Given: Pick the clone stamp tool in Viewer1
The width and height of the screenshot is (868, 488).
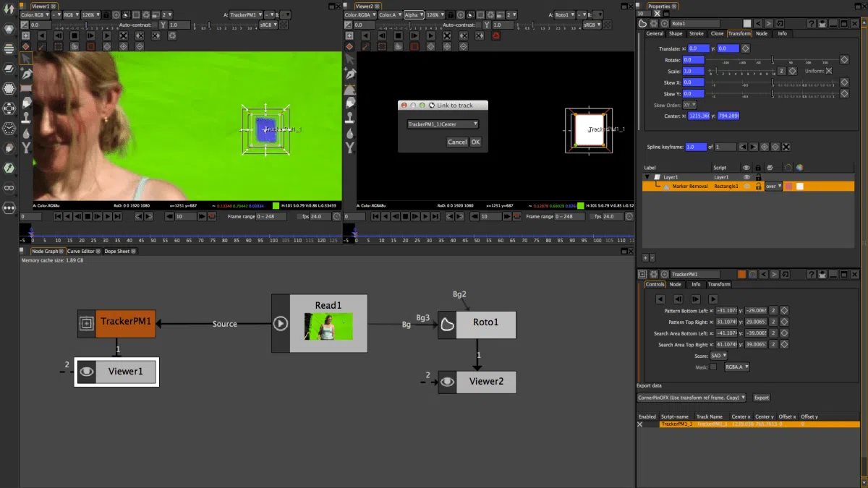Looking at the screenshot, I should 26,118.
